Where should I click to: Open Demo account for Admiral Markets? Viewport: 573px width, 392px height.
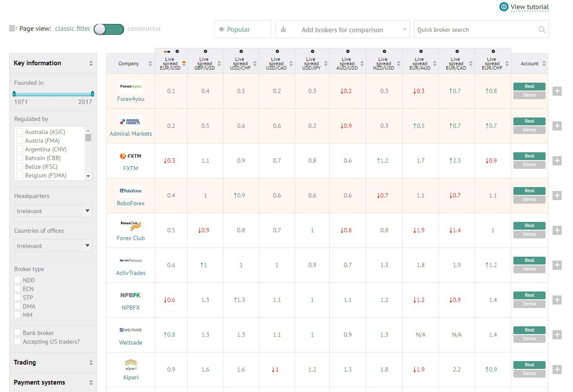click(x=529, y=130)
